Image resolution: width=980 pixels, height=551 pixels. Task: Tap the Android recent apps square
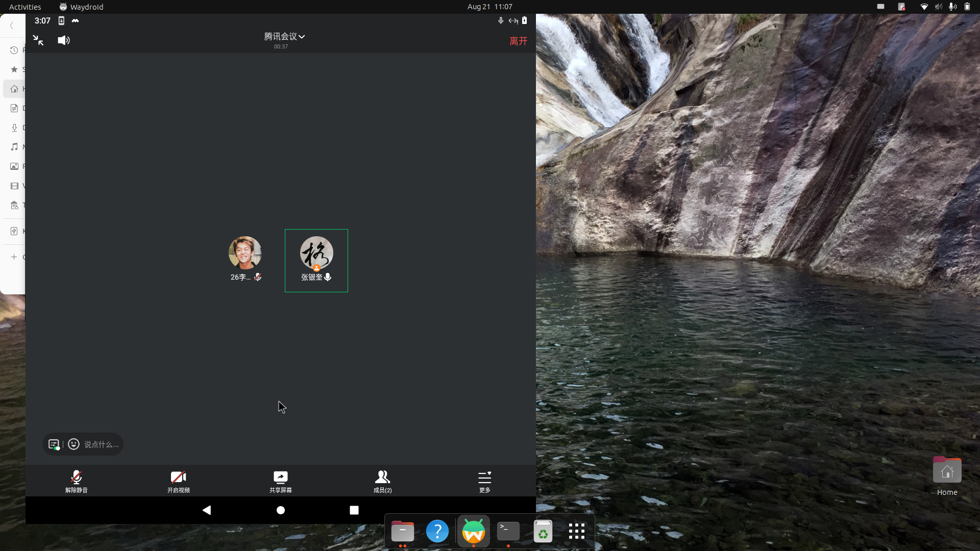click(x=354, y=510)
